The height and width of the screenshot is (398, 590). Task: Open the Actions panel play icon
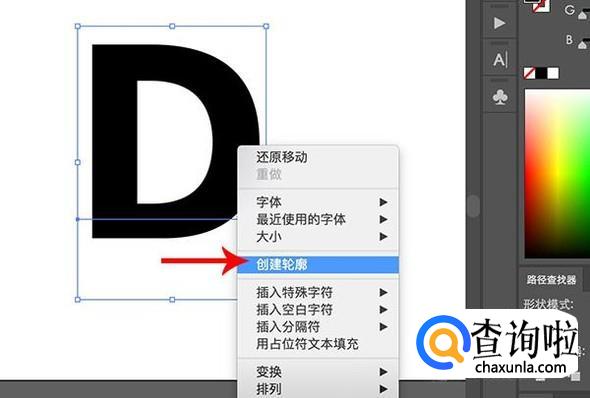click(x=499, y=23)
